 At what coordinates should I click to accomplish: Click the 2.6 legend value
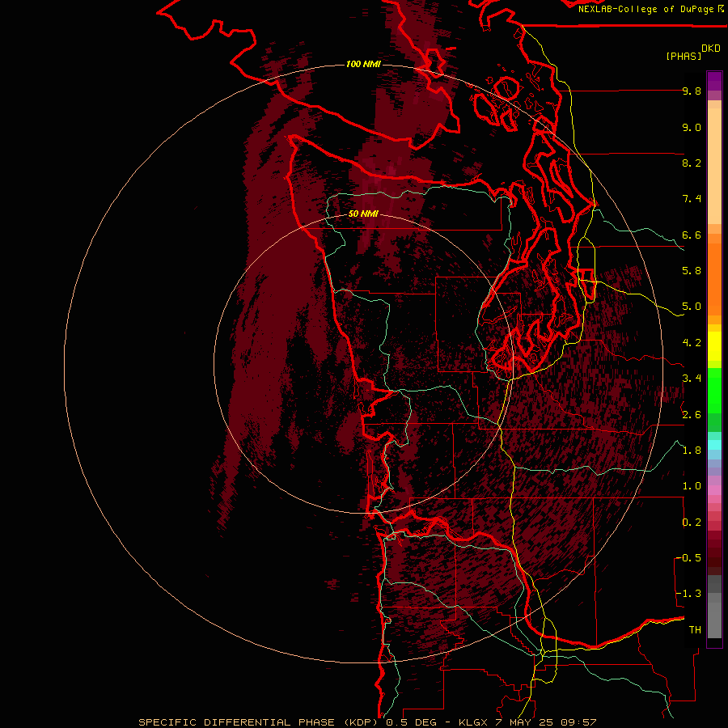point(692,415)
